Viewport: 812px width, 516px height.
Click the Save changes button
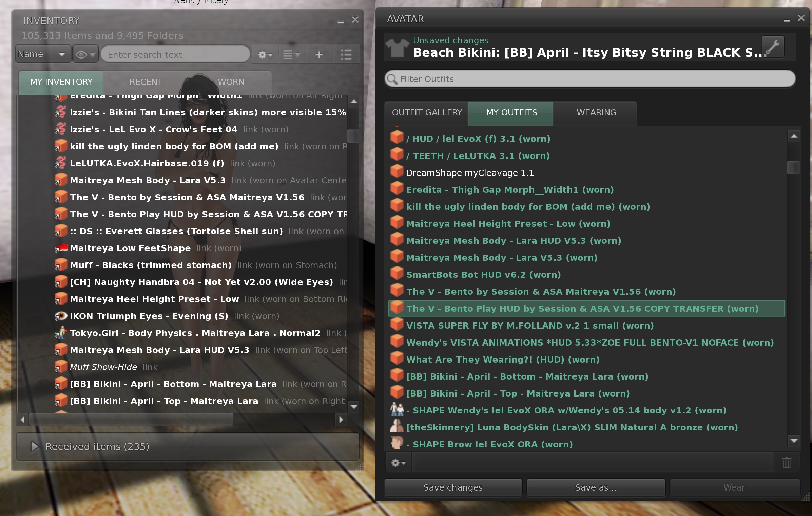[452, 487]
